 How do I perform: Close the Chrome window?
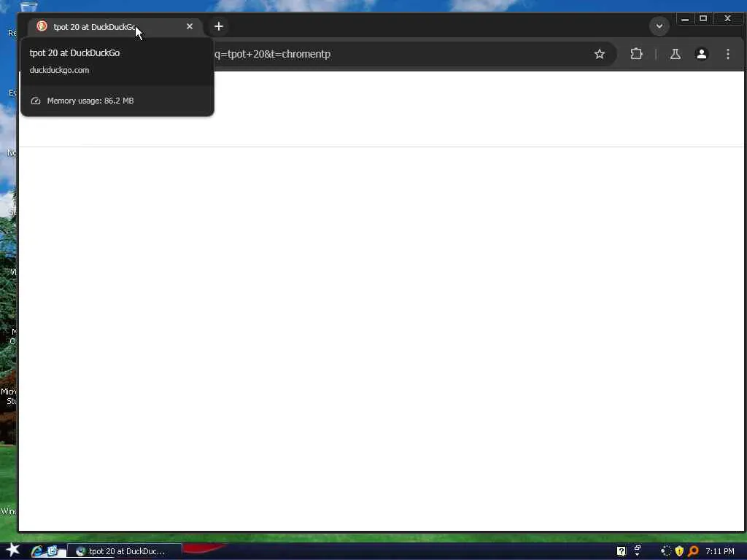pyautogui.click(x=727, y=18)
